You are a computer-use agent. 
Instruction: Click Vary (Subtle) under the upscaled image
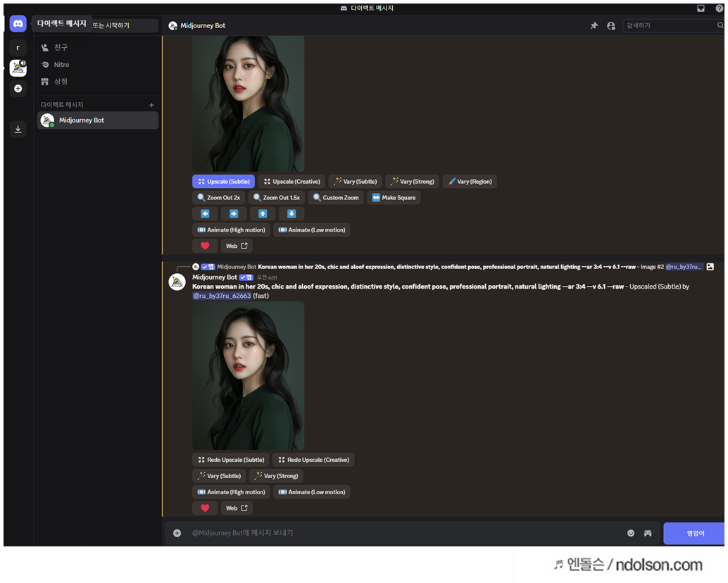coord(219,476)
